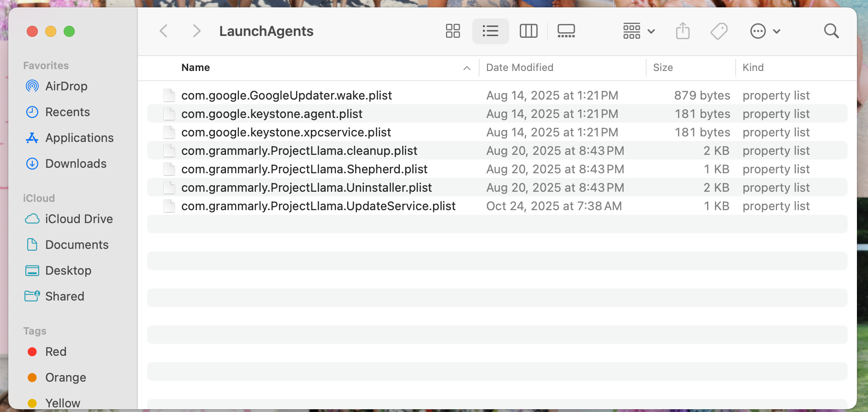
Task: Switch to column view
Action: point(529,31)
